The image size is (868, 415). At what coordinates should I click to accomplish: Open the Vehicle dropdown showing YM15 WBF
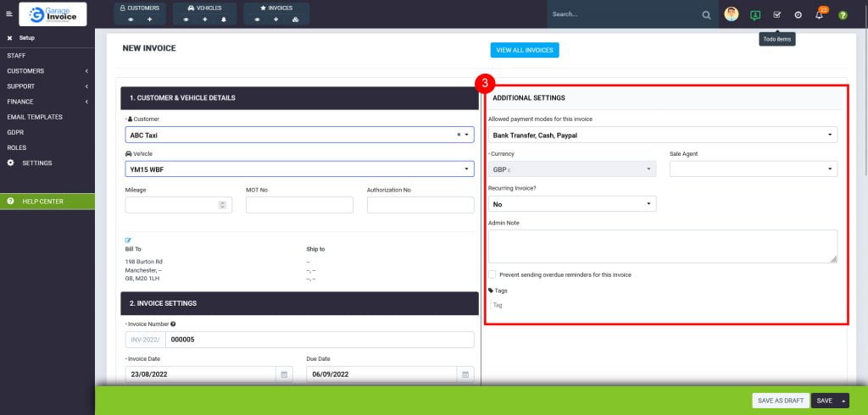[x=299, y=169]
